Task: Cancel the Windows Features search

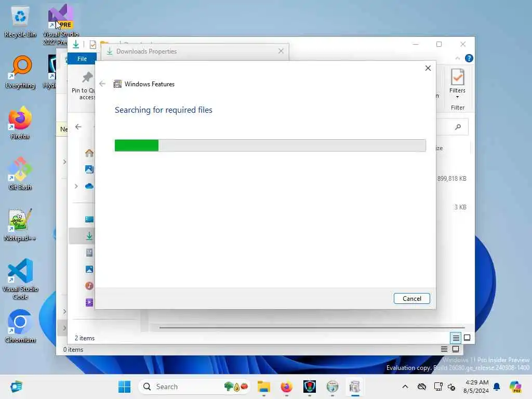Action: point(411,299)
